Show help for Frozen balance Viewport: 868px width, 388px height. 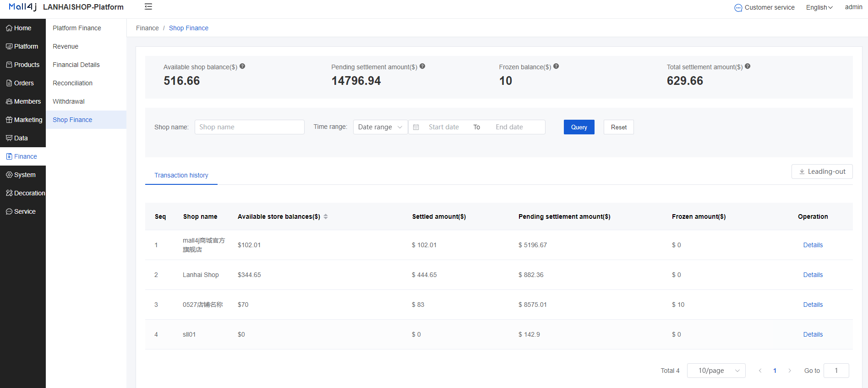pos(556,66)
